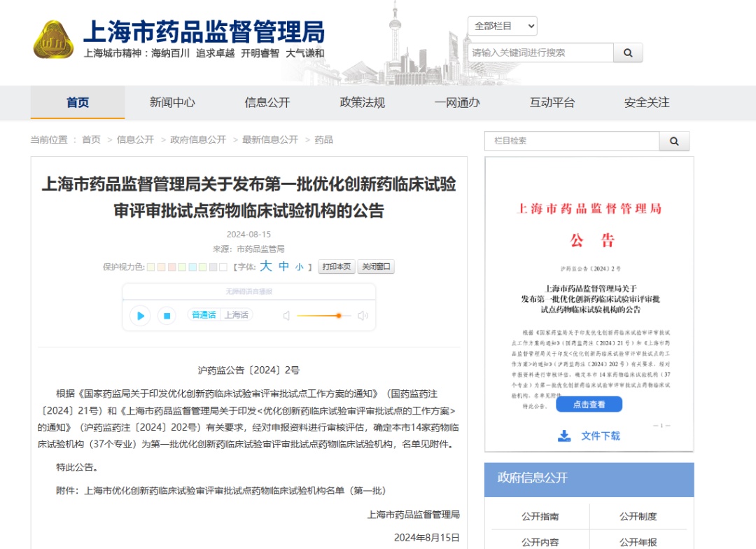Go to 政策法规 in the navigation bar
The width and height of the screenshot is (756, 549).
(x=362, y=102)
